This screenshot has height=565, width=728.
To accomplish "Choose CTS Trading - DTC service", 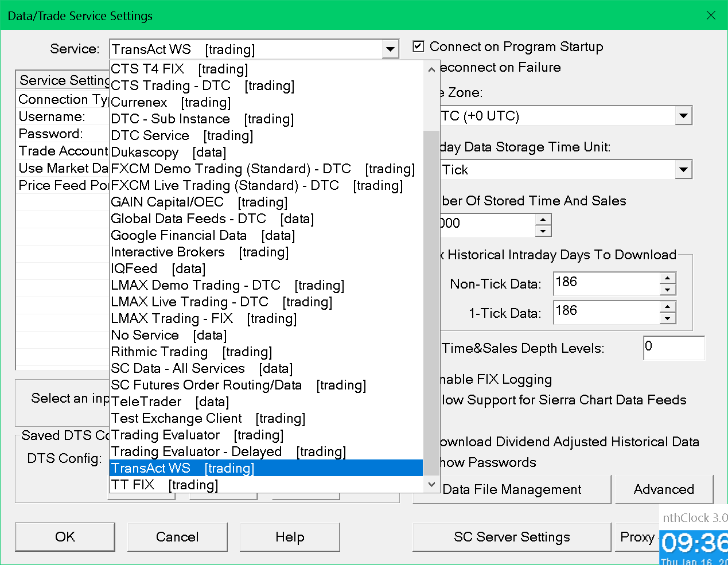I will 266,85.
